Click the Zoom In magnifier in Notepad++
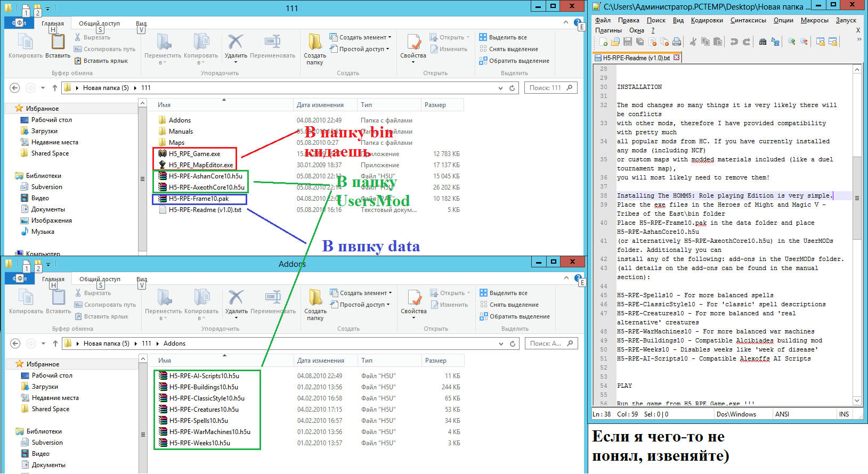Viewport: 868px width, 474px height. [792, 42]
